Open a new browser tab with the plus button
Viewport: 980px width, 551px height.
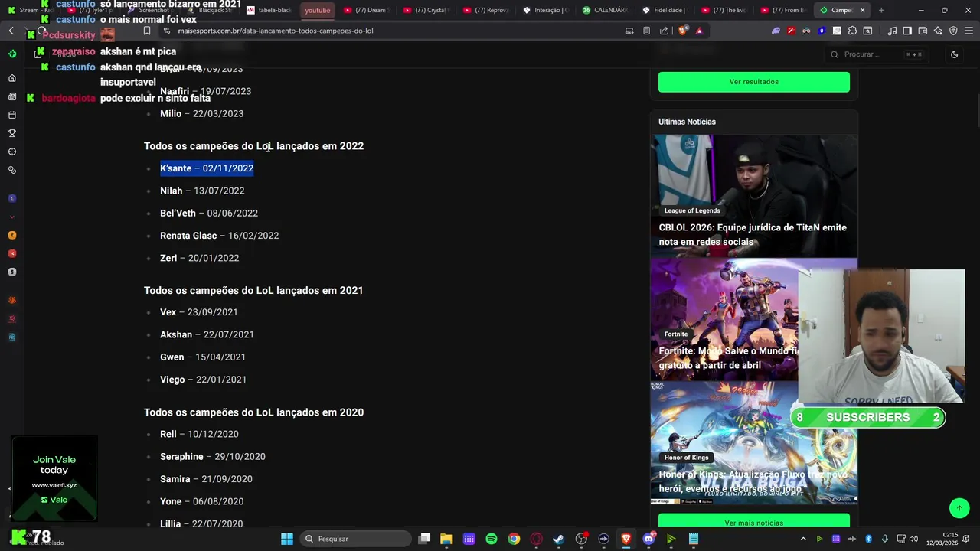[x=881, y=10]
